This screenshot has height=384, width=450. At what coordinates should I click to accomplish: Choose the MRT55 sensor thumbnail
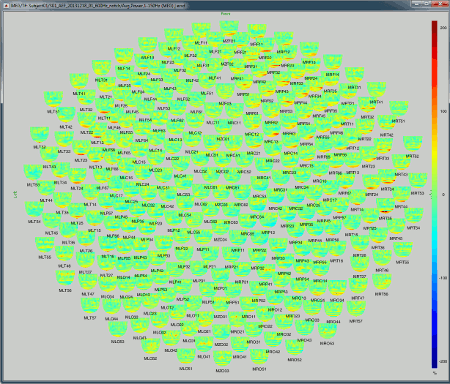click(x=403, y=250)
